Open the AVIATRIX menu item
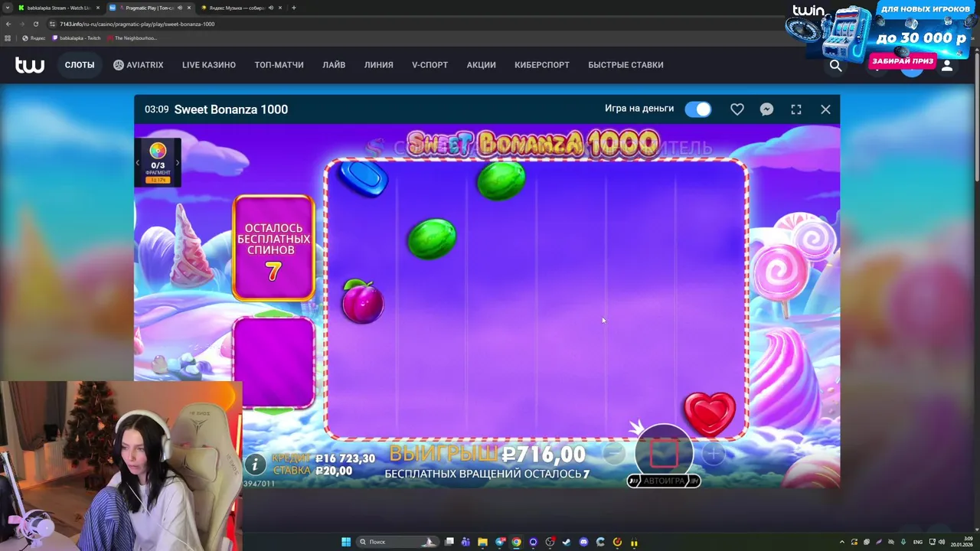980x551 pixels. (139, 65)
